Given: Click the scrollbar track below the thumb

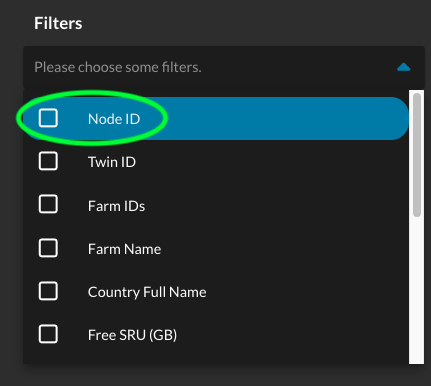Looking at the screenshot, I should coord(417,290).
